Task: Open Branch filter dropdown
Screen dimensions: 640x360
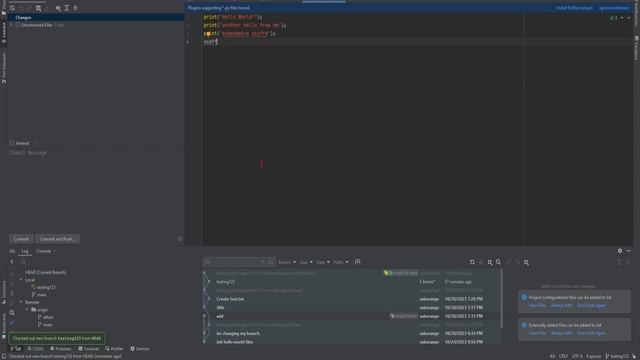Action: 287,262
